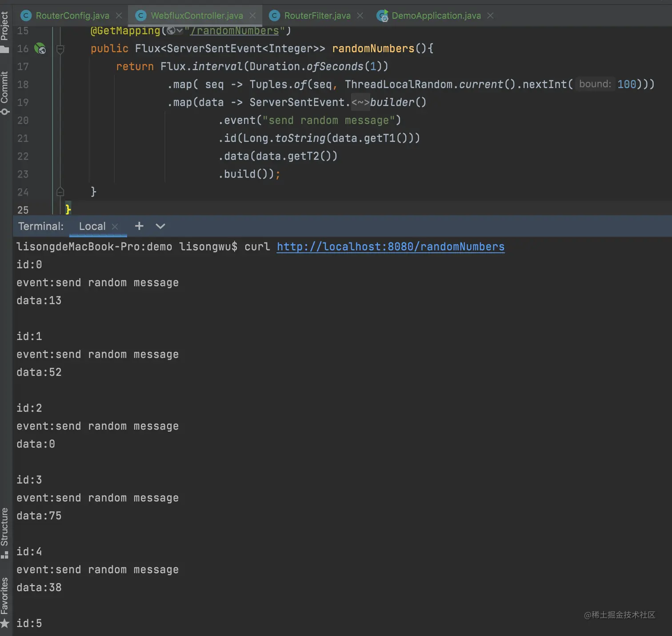
Task: Click the terminal output line data:75
Action: point(39,516)
